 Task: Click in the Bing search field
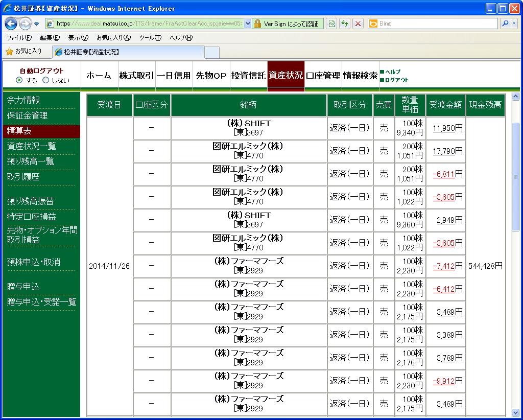pos(438,24)
